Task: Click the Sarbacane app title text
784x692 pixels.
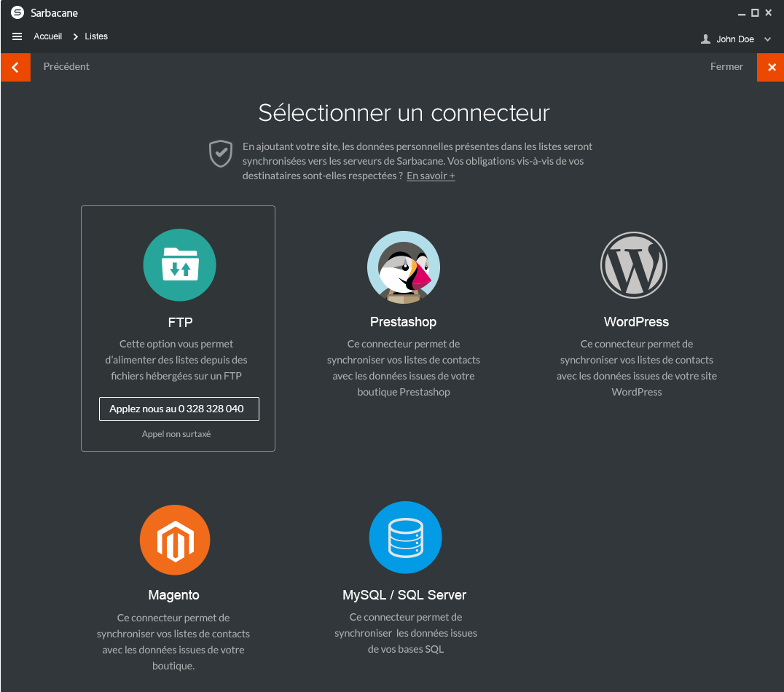Action: coord(54,13)
